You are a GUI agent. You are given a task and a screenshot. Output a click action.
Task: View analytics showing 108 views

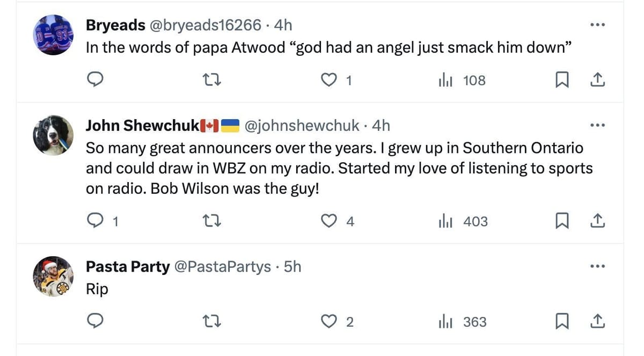(x=462, y=81)
